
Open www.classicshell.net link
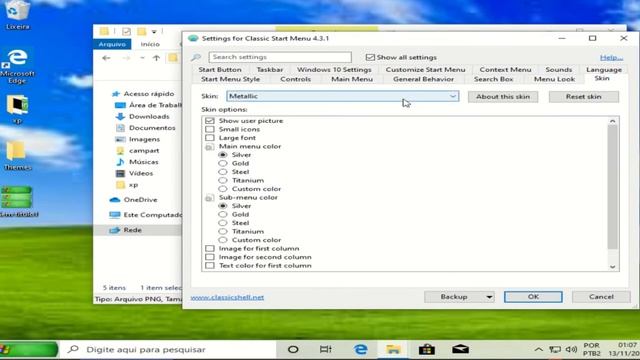227,298
